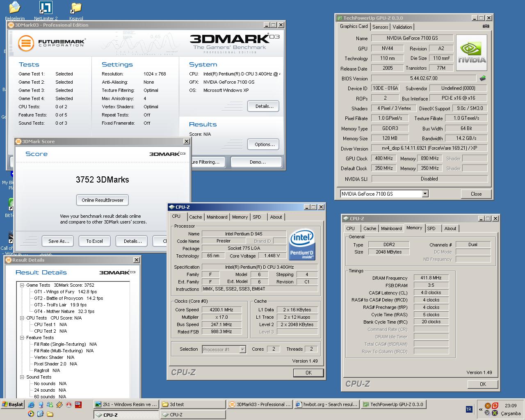The image size is (525, 420).
Task: Collapse the Feature Tests tree node
Action: 22,338
